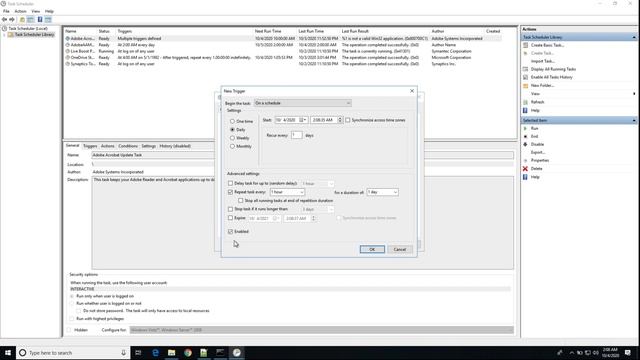Click Import Task in Actions pane
The image size is (640, 360).
pos(542,61)
